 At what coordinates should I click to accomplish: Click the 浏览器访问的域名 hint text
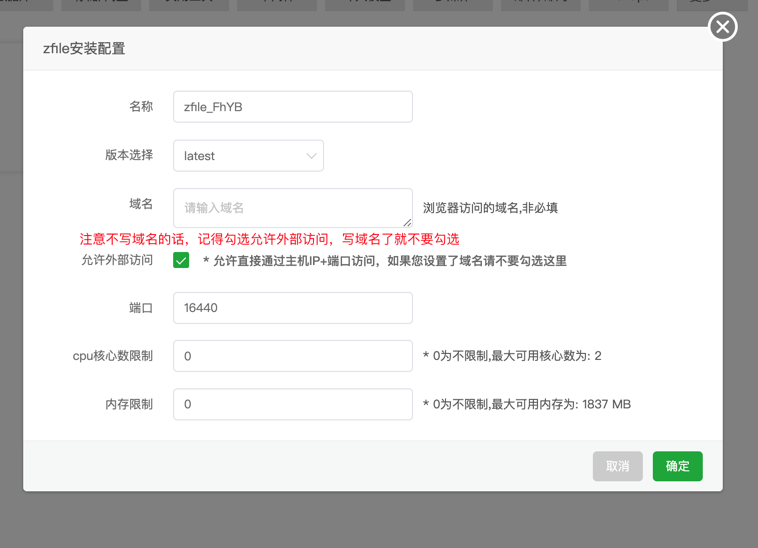tap(490, 208)
